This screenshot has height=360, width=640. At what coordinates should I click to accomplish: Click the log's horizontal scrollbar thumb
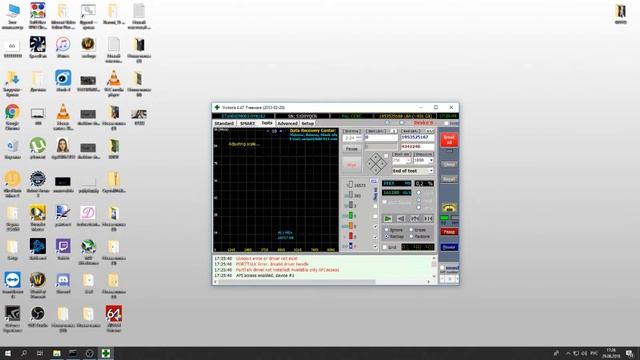(297, 282)
